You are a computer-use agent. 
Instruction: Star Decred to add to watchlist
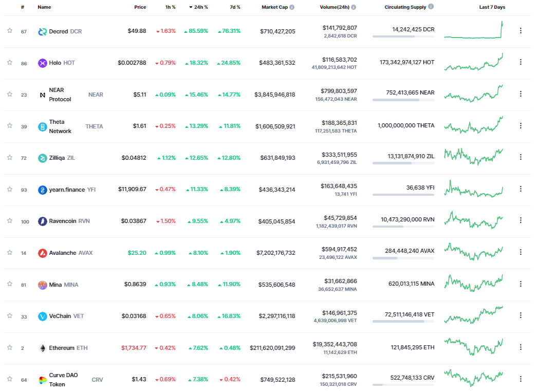[x=10, y=30]
